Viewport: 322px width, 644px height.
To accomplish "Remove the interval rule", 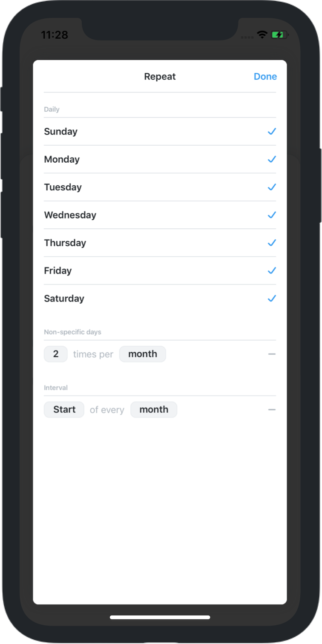I will [x=273, y=409].
